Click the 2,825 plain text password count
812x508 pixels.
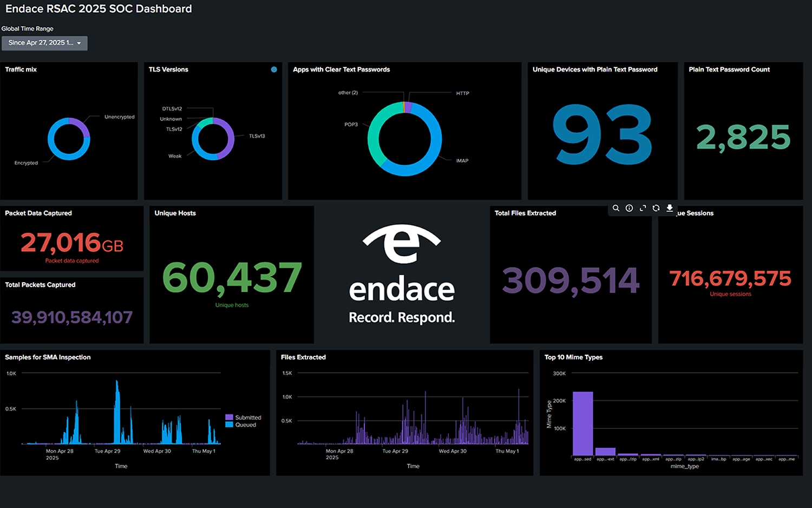(743, 137)
